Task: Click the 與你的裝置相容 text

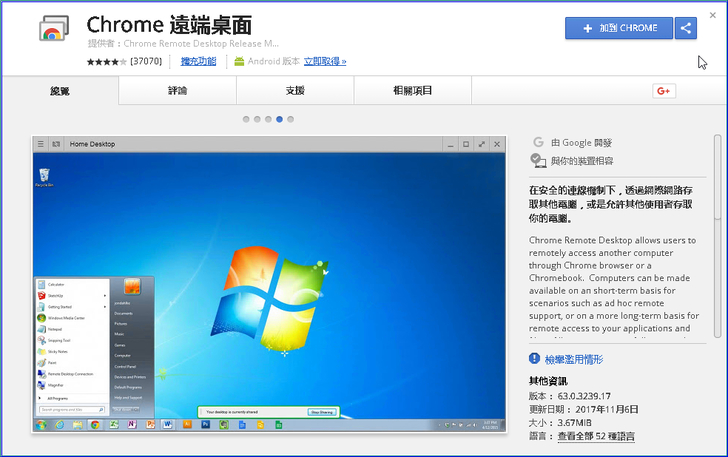Action: point(582,161)
